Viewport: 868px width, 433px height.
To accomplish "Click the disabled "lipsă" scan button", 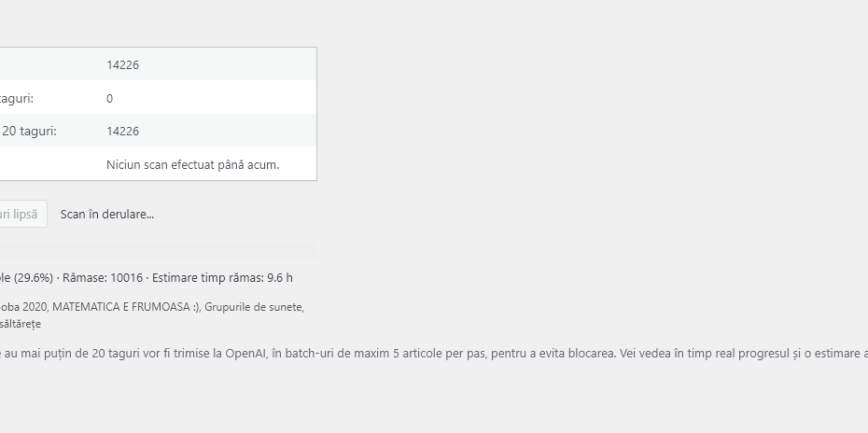I will tap(21, 214).
